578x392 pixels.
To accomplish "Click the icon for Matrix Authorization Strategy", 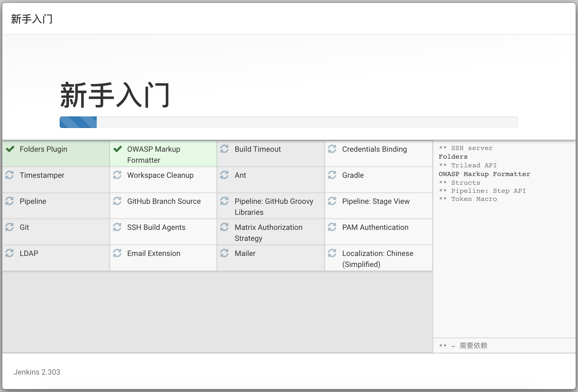I will [x=224, y=227].
